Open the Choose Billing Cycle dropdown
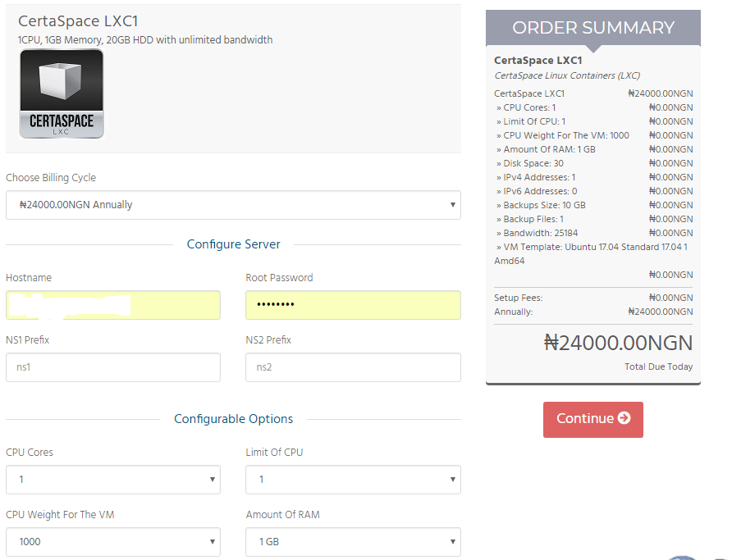The height and width of the screenshot is (560, 732). [233, 205]
